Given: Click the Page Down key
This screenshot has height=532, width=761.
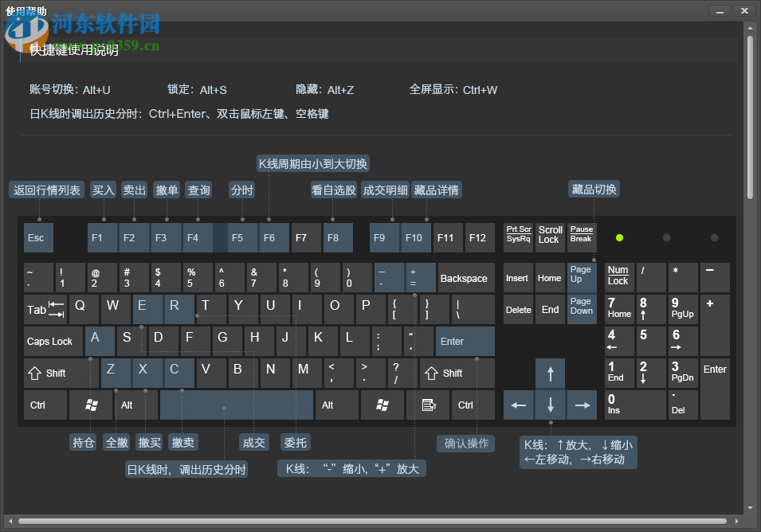Looking at the screenshot, I should [x=582, y=309].
